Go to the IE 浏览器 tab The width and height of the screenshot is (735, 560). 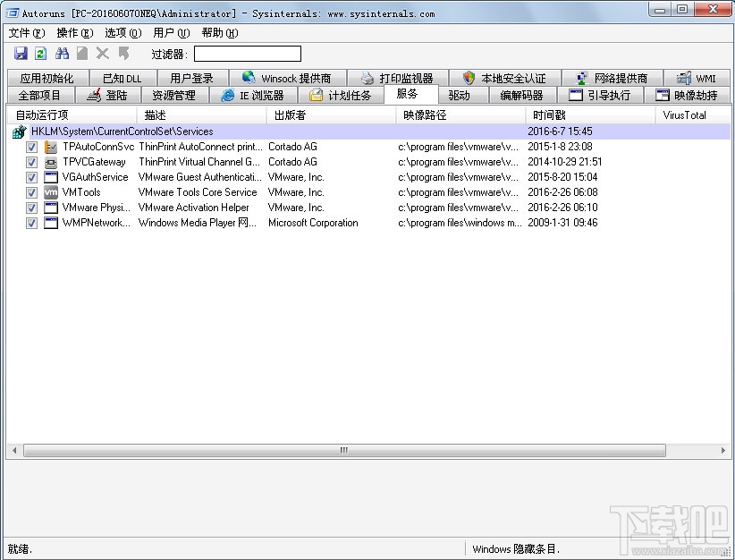(x=253, y=95)
